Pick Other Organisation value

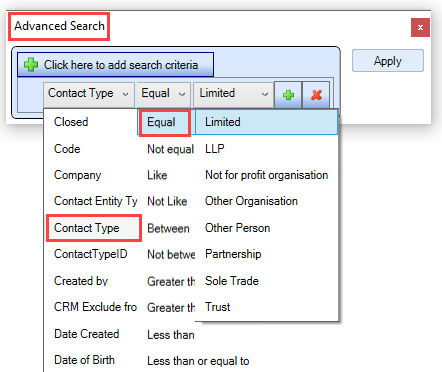click(x=251, y=201)
